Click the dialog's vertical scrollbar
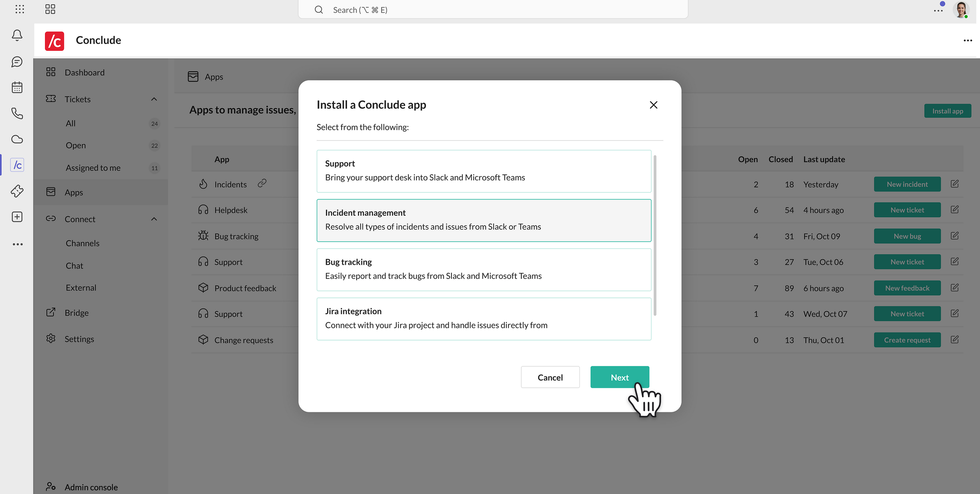980x494 pixels. click(x=655, y=235)
